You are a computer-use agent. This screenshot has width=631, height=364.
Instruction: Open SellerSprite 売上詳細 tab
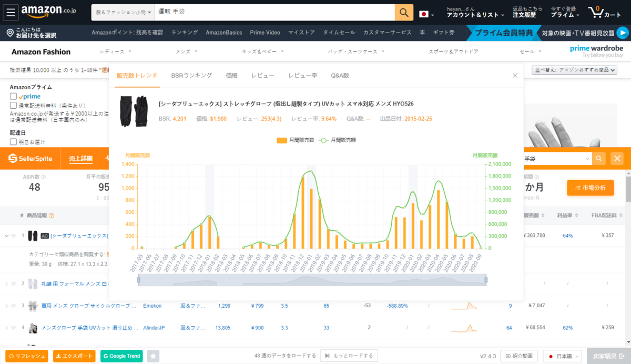click(80, 159)
